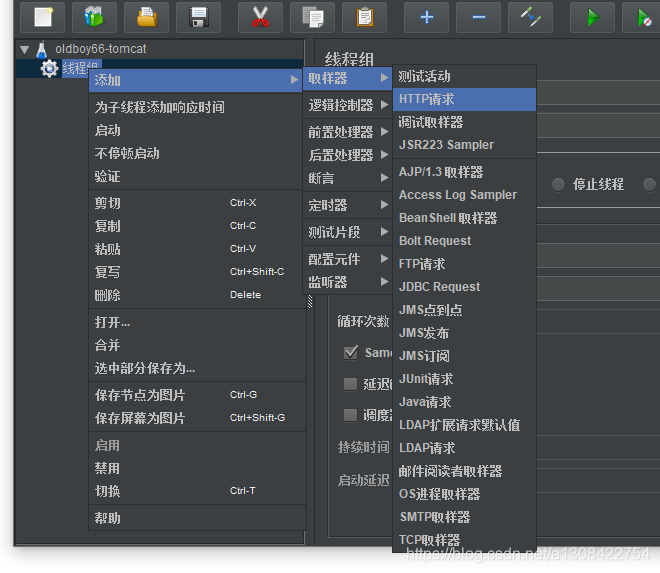
Task: Click 选中部分保存为... menu item
Action: tap(197, 368)
